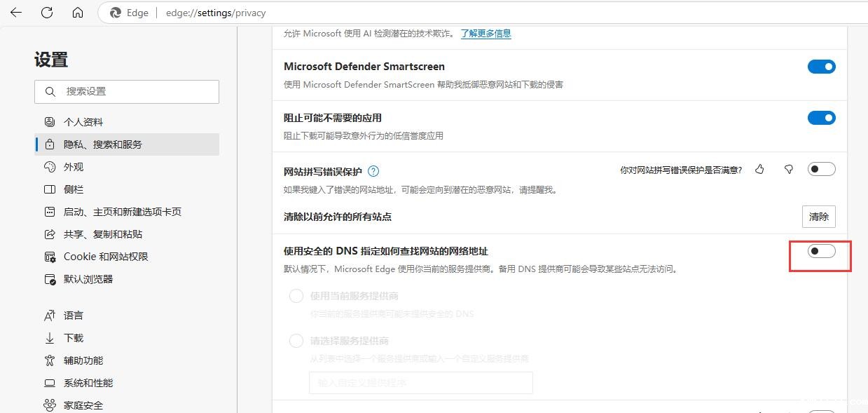The image size is (868, 413).
Task: Select the 请选择服务提供商 radio button
Action: pyautogui.click(x=296, y=341)
